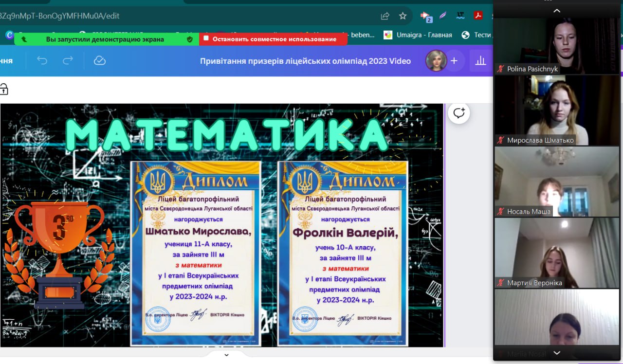This screenshot has width=623, height=364.
Task: Click the plus icon to add collaborators
Action: click(x=454, y=61)
